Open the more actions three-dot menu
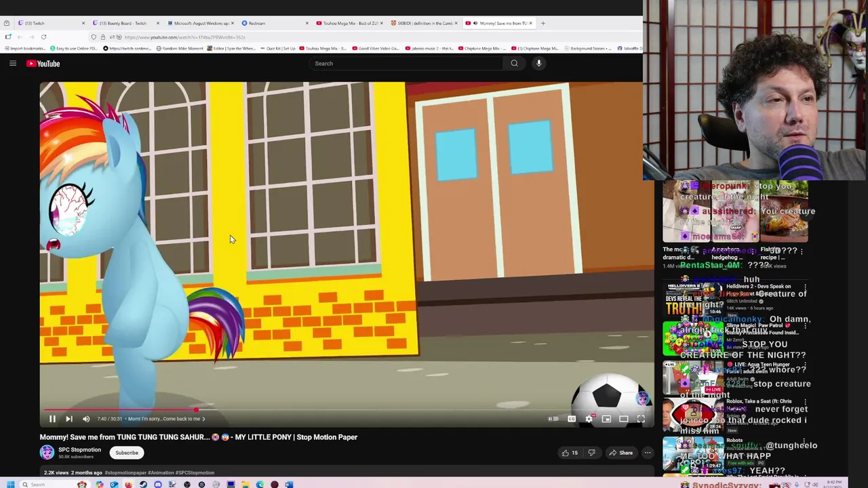Image resolution: width=868 pixels, height=488 pixels. (648, 453)
